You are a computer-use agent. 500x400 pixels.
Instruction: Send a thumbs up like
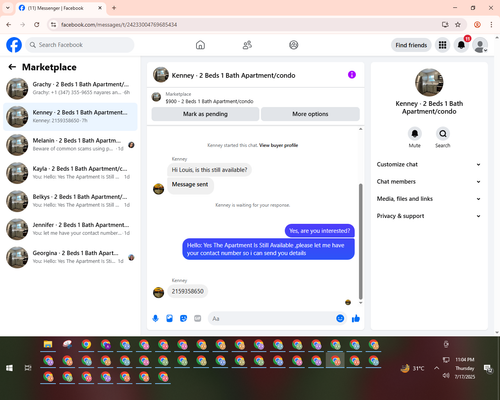pyautogui.click(x=356, y=319)
